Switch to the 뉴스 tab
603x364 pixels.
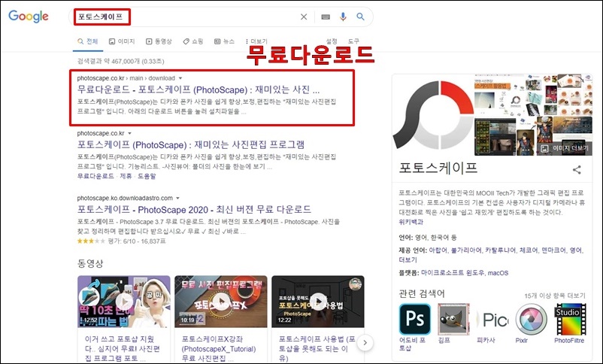[x=224, y=41]
